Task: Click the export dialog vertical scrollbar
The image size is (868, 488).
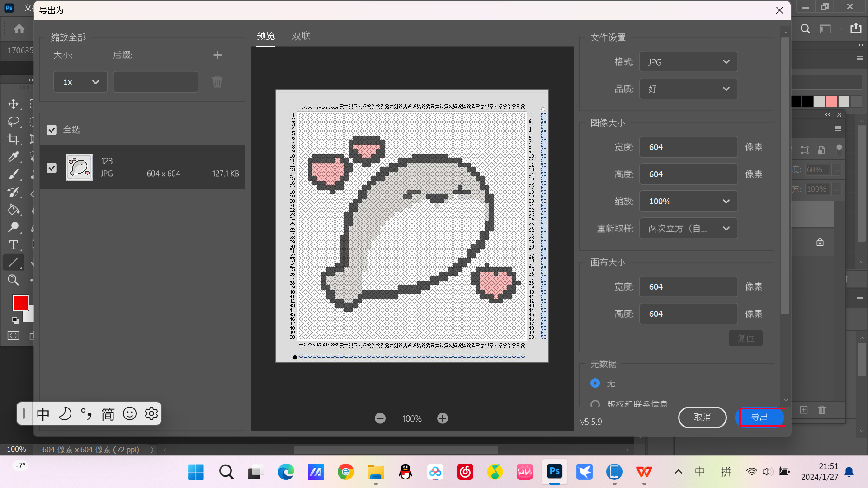Action: pos(785,176)
